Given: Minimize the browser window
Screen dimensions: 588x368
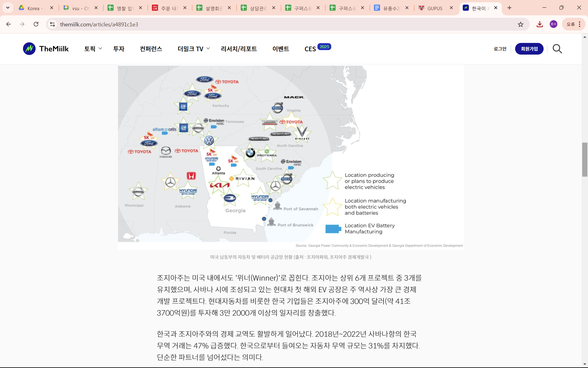Looking at the screenshot, I should [x=544, y=8].
